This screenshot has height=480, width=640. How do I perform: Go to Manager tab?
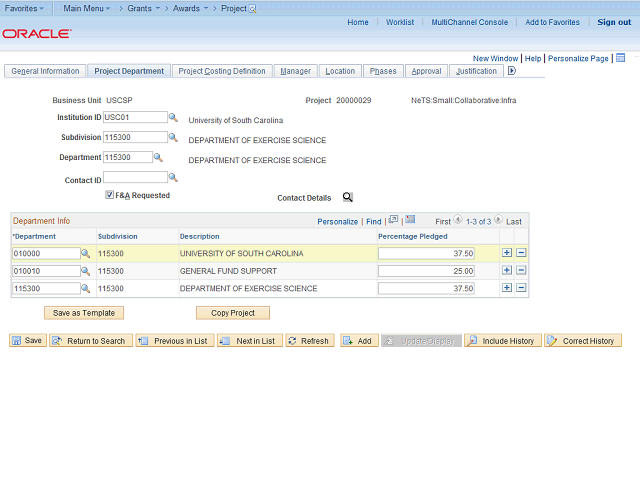click(x=296, y=71)
